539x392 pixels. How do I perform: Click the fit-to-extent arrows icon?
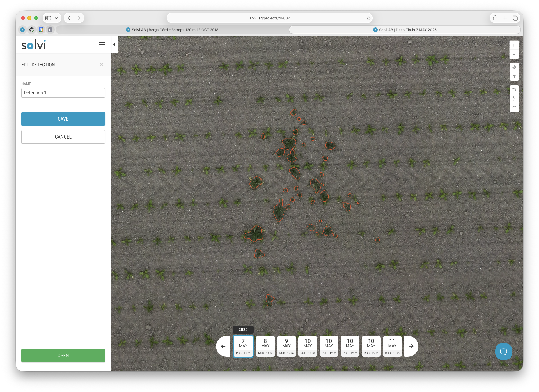[x=514, y=67]
